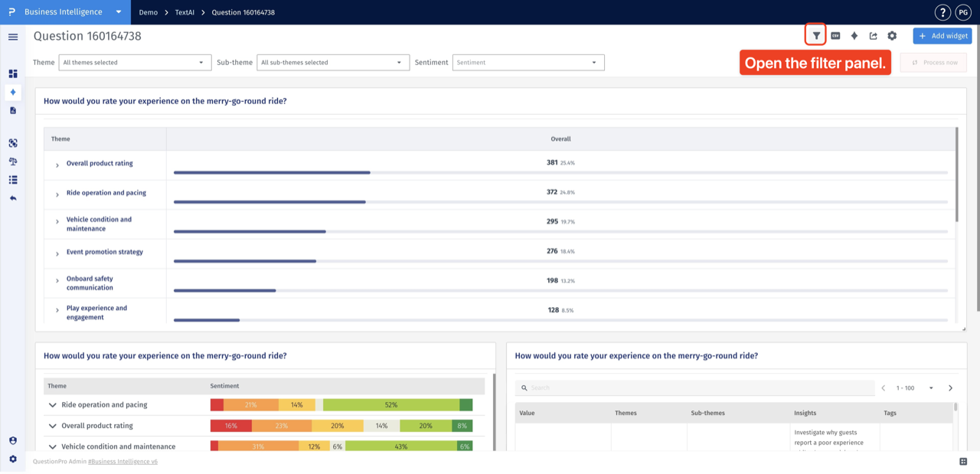Screen dimensions: 980x474
Task: Expand the Overall product rating row
Action: click(x=57, y=165)
